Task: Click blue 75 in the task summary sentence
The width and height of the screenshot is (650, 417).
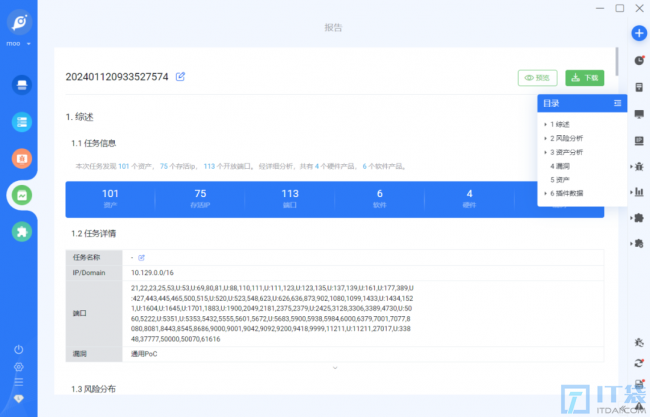Action: click(x=164, y=166)
